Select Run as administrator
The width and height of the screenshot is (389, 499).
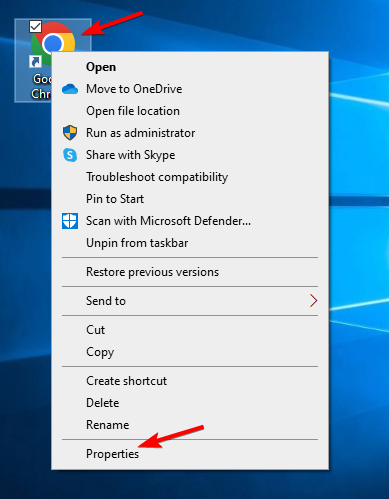[190, 133]
